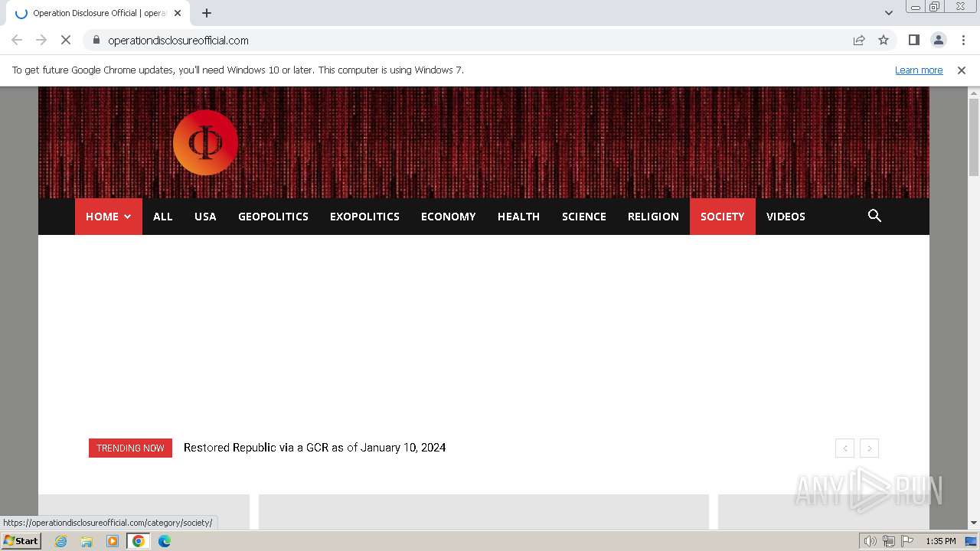Screen dimensions: 980x551
Task: Click scrollbar up arrow
Action: 974,93
